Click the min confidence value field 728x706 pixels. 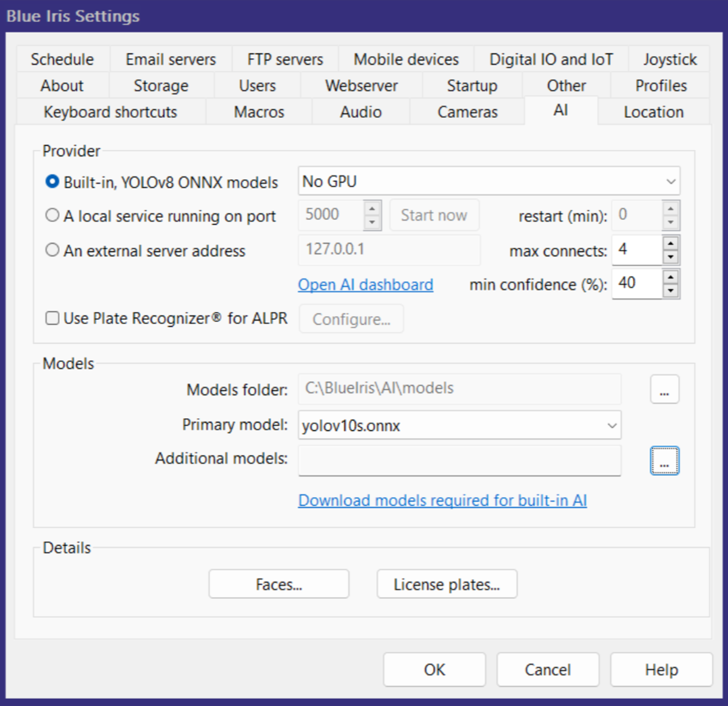(636, 283)
